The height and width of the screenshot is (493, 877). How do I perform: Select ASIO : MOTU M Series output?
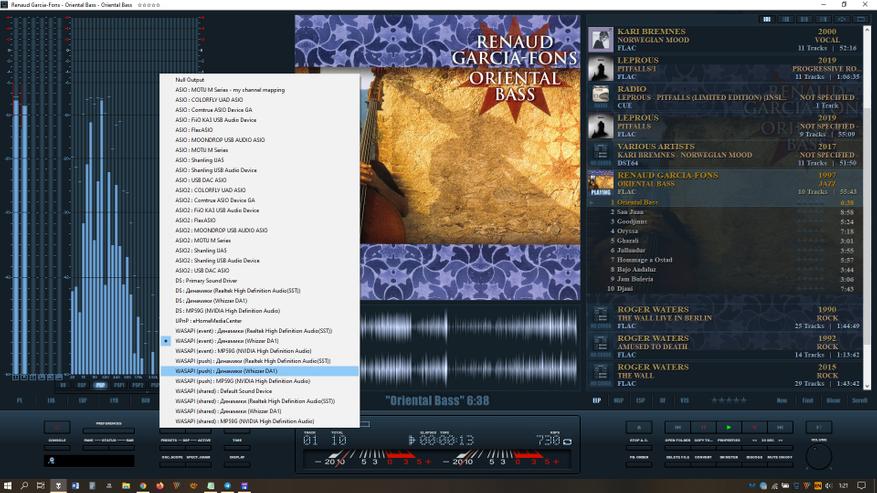coord(201,150)
